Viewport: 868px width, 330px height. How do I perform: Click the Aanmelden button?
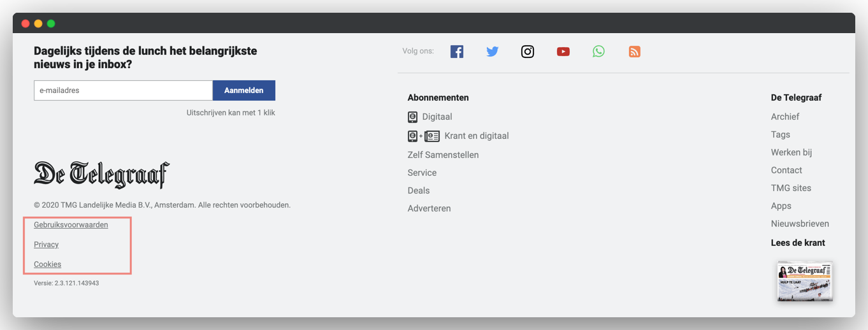[x=244, y=90]
